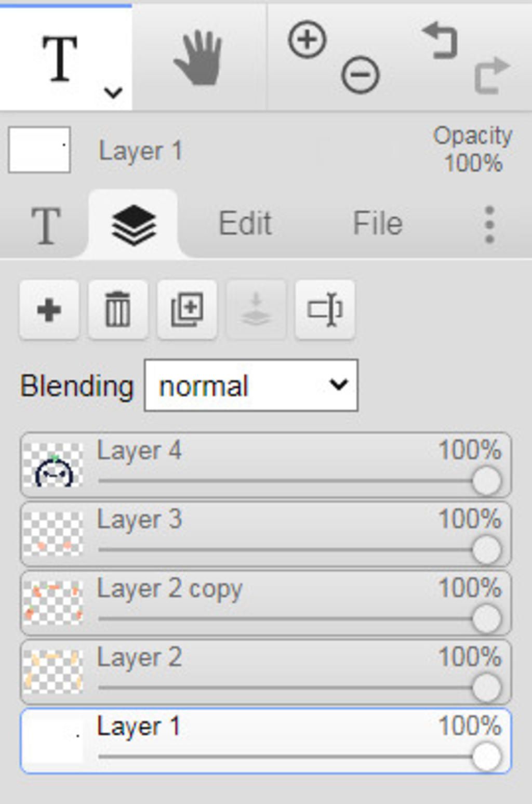Select the Text tool in toolbar
This screenshot has width=532, height=804.
pyautogui.click(x=60, y=58)
